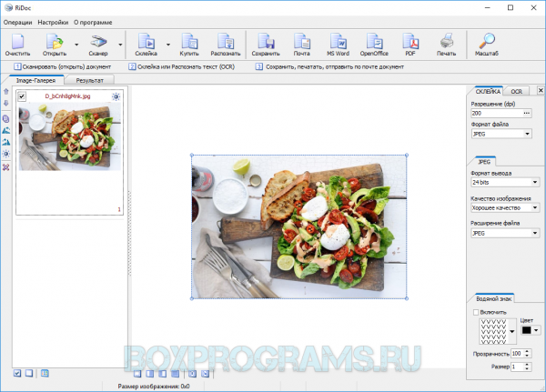Click the black Цвет color swatch

pos(527,330)
